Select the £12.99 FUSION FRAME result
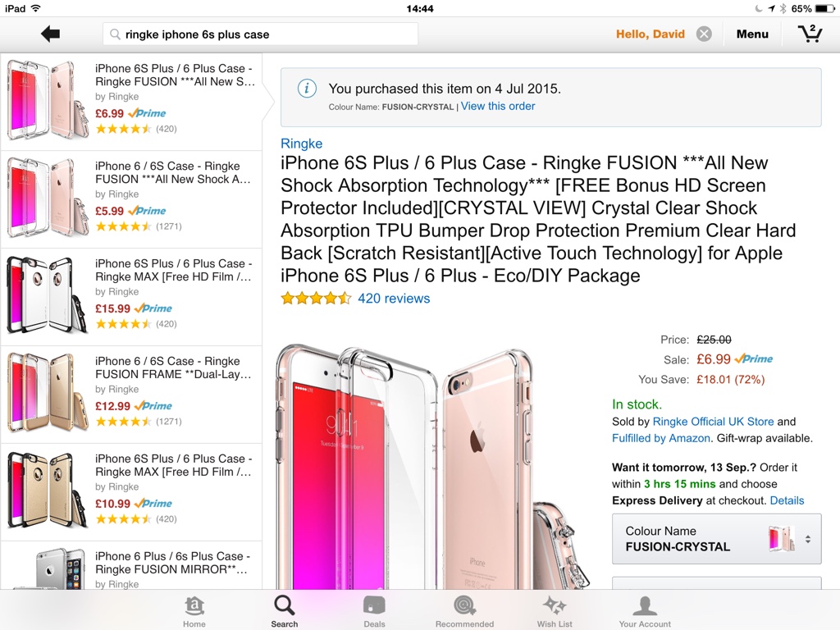Image resolution: width=840 pixels, height=630 pixels. [131, 395]
